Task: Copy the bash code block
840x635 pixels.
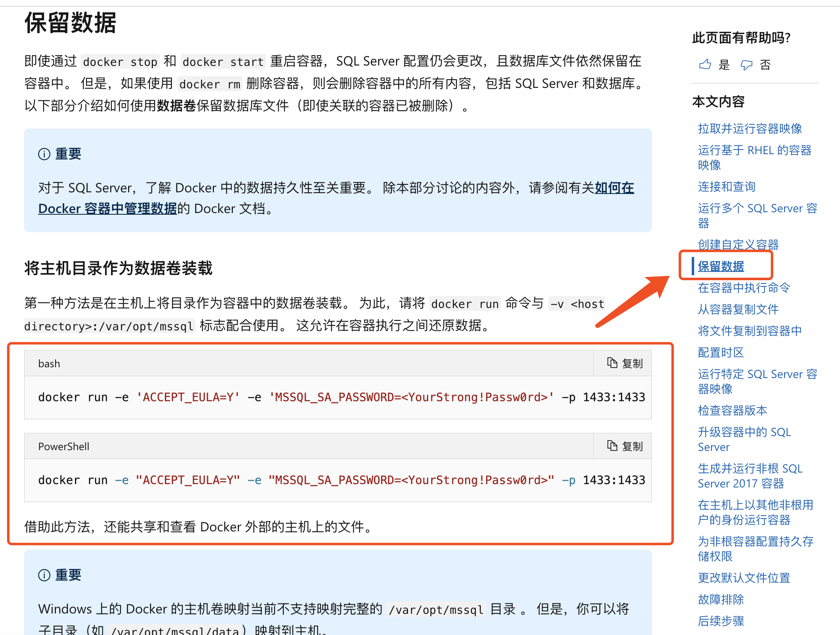Action: click(x=625, y=364)
